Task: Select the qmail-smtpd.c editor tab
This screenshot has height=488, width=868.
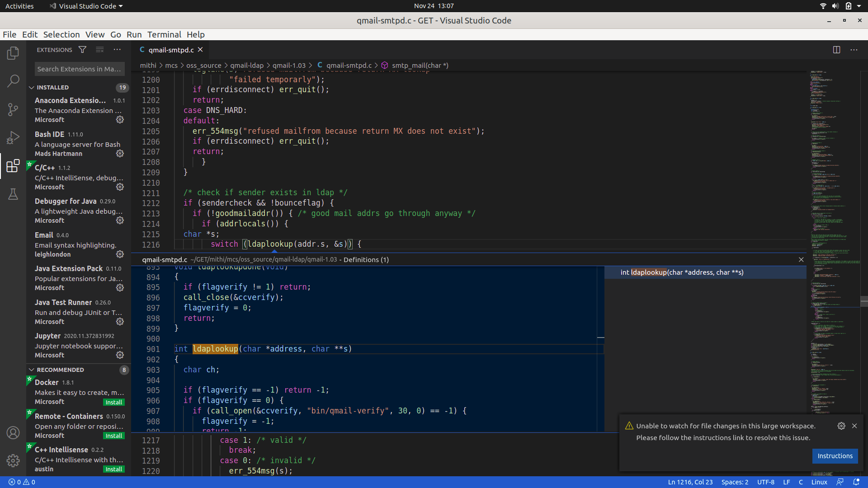Action: [x=171, y=50]
